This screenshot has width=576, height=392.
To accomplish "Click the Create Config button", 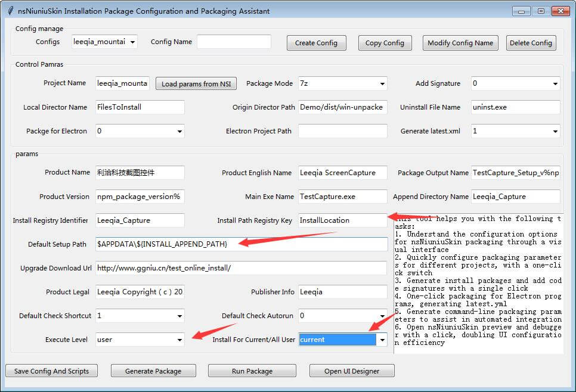I will [x=316, y=43].
